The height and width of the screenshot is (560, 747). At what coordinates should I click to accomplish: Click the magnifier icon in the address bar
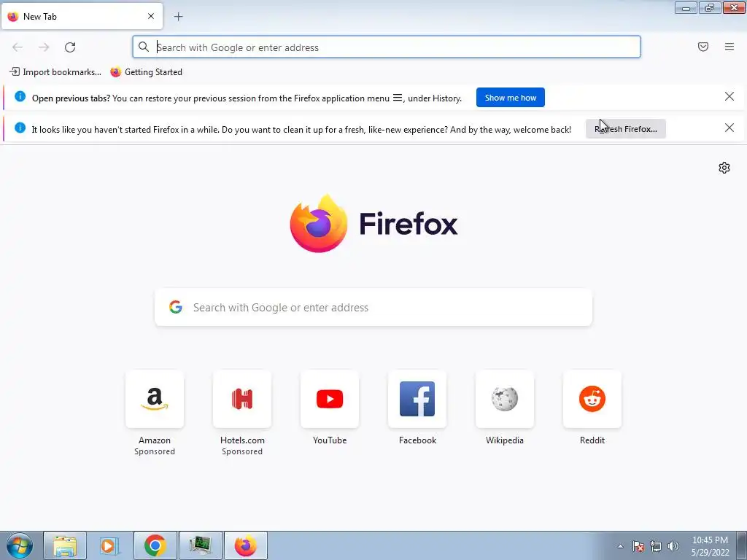(144, 47)
